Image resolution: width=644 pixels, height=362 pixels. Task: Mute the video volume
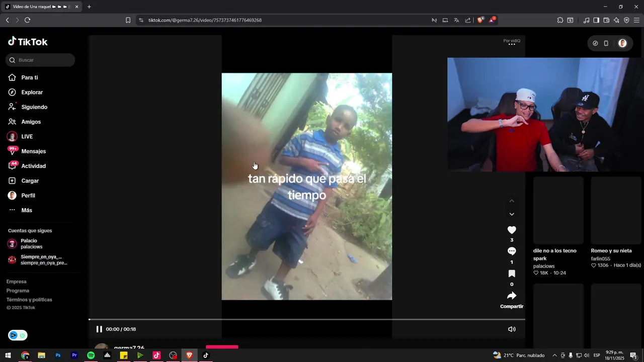512,329
